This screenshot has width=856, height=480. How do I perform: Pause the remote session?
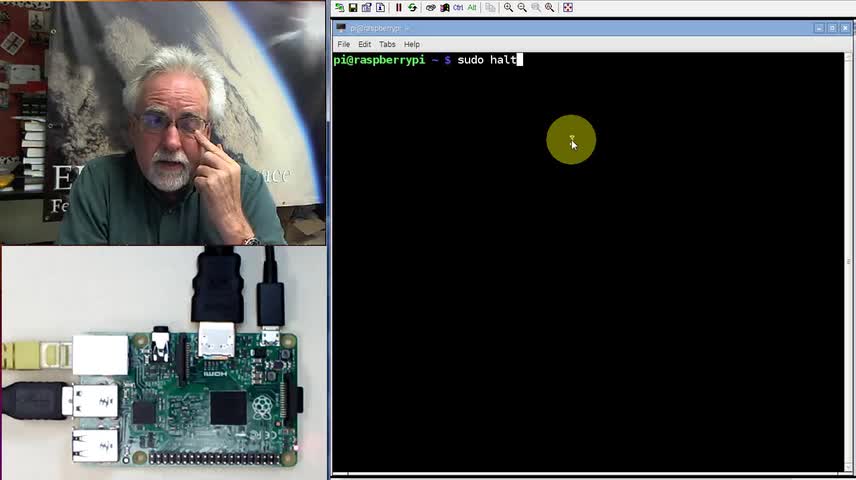(x=399, y=8)
